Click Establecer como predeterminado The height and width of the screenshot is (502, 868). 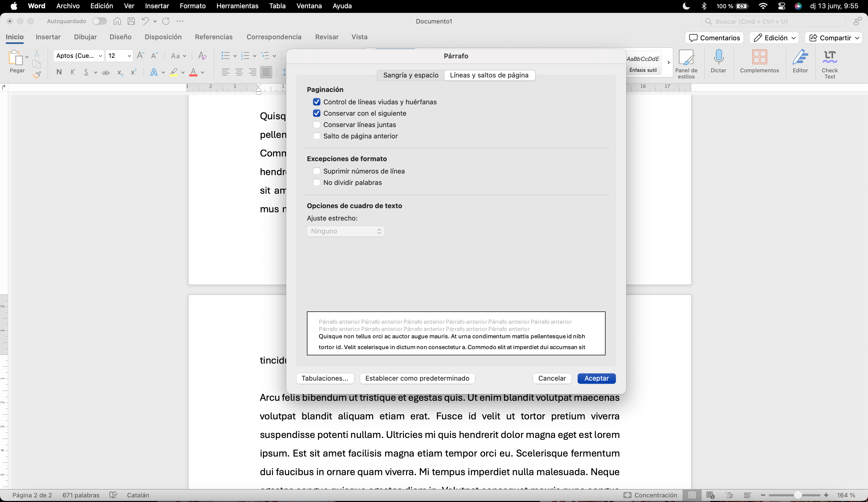pyautogui.click(x=417, y=378)
